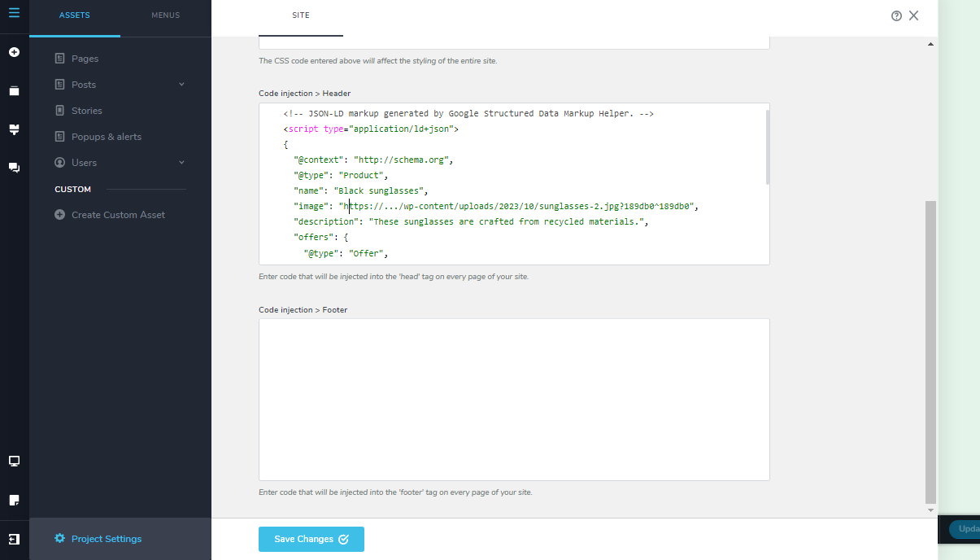Click the "Code injection > Footer" label
This screenshot has width=980, height=560.
coord(303,310)
